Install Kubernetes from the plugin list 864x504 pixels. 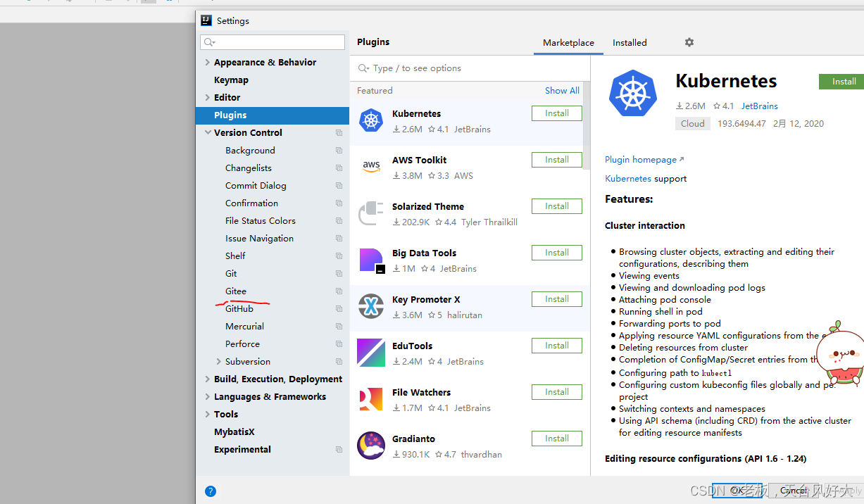(x=556, y=113)
